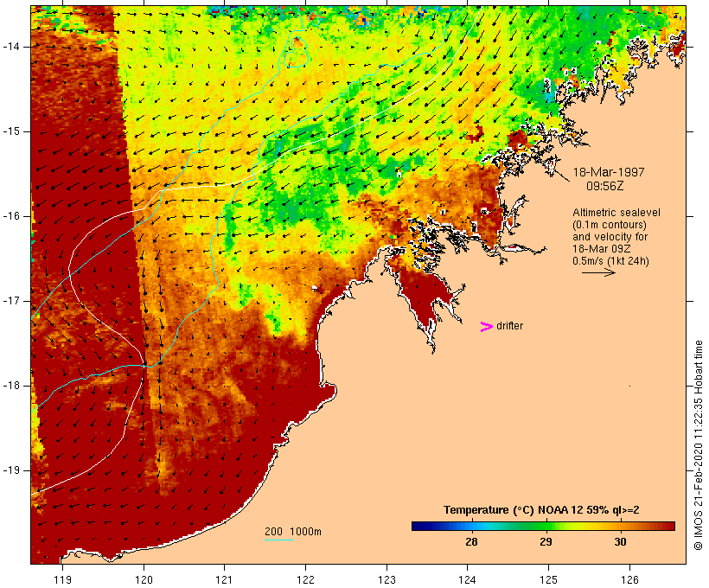This screenshot has width=709, height=588.
Task: Click the IMOS copyright timestamp text
Action: click(699, 445)
